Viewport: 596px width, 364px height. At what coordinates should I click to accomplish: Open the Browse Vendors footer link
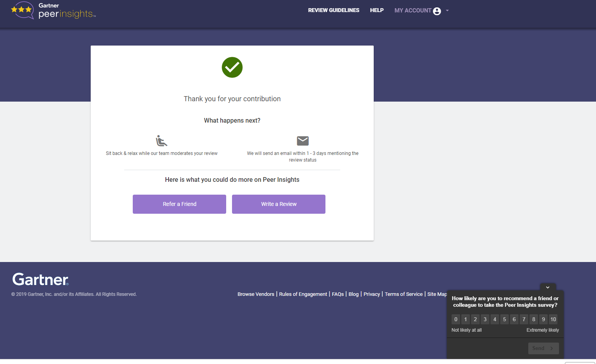[x=256, y=294]
